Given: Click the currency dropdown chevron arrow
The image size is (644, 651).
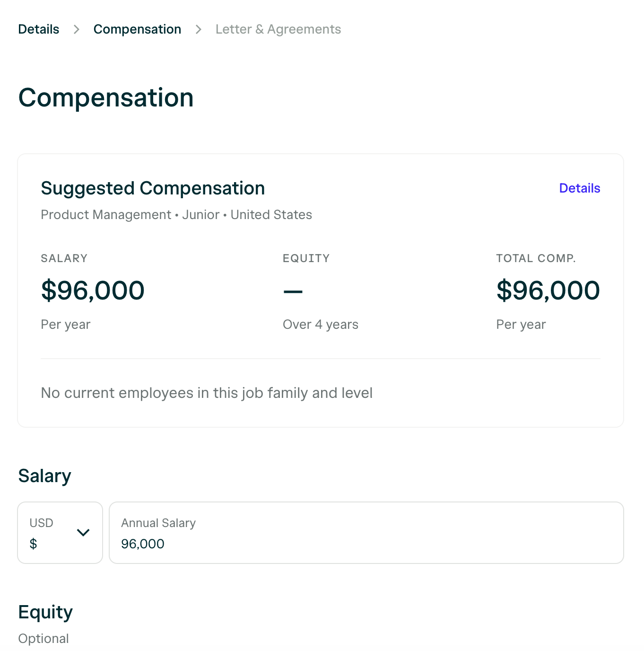Looking at the screenshot, I should click(83, 533).
